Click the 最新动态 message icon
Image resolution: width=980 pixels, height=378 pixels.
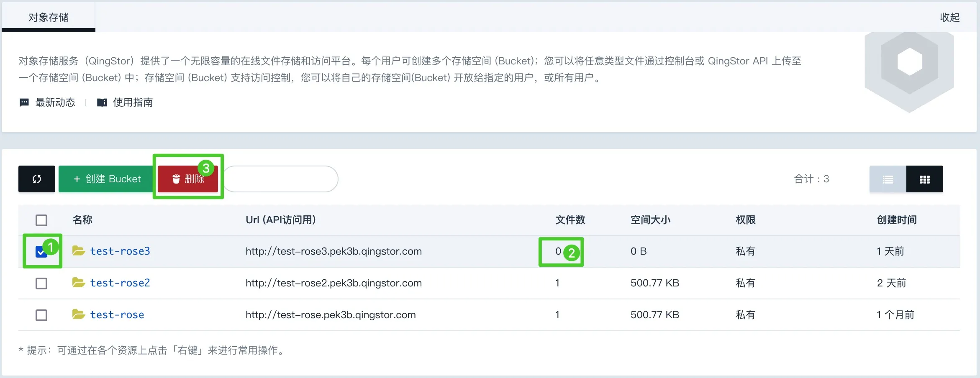point(24,102)
